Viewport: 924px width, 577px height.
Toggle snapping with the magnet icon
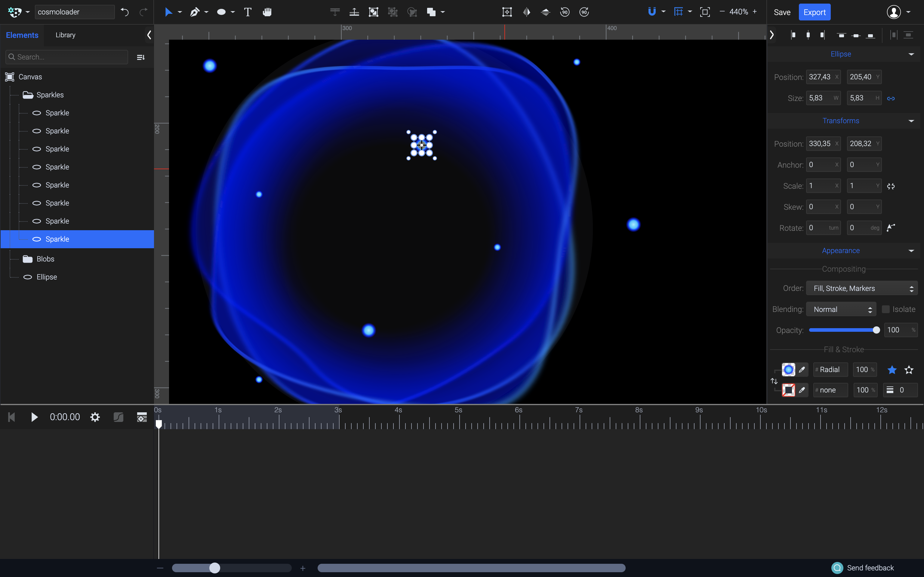tap(652, 12)
